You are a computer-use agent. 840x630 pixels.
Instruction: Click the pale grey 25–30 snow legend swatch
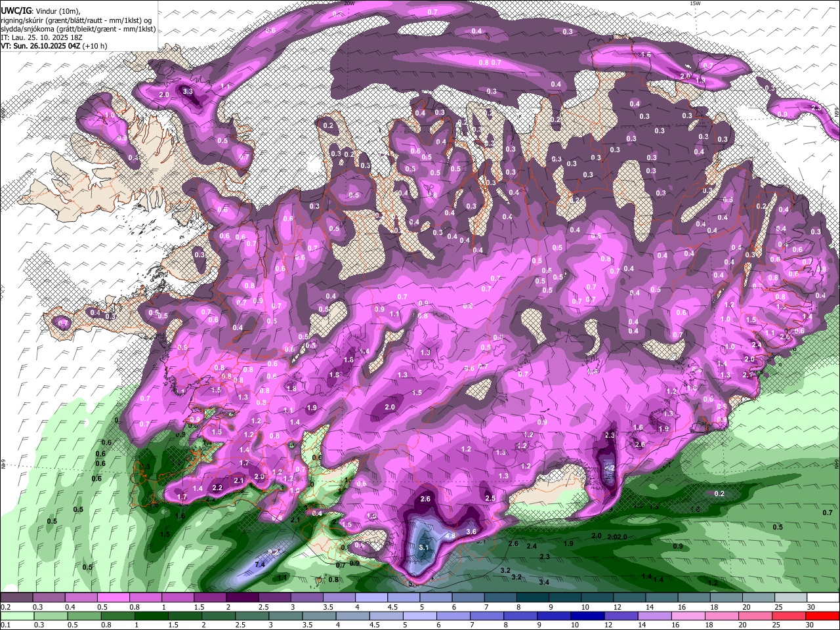click(791, 598)
